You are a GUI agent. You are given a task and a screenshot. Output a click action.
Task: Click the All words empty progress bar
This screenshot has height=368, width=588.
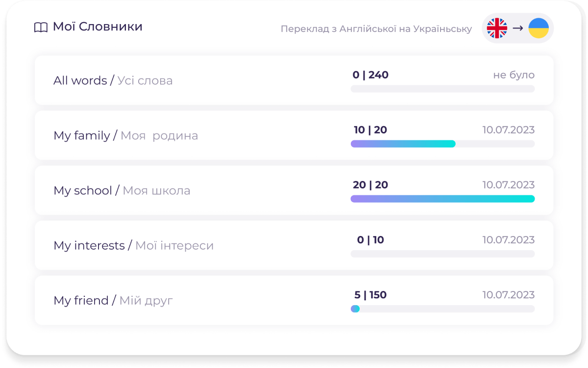point(442,89)
